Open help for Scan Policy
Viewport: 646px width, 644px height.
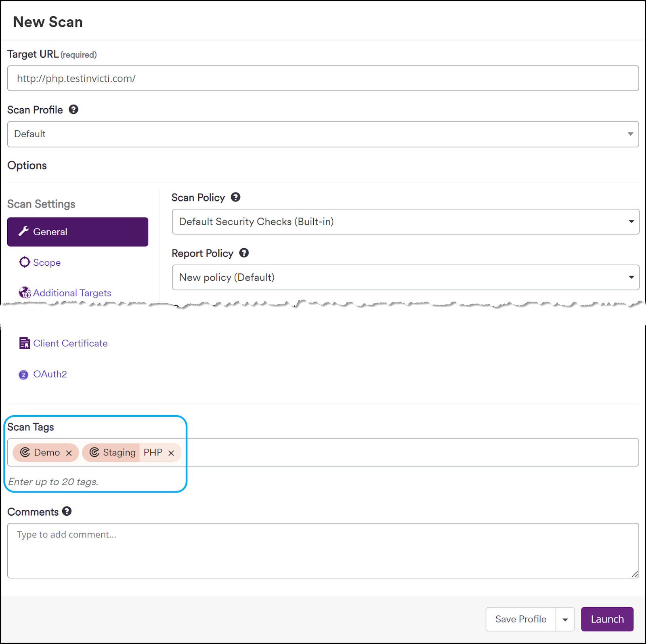[235, 197]
